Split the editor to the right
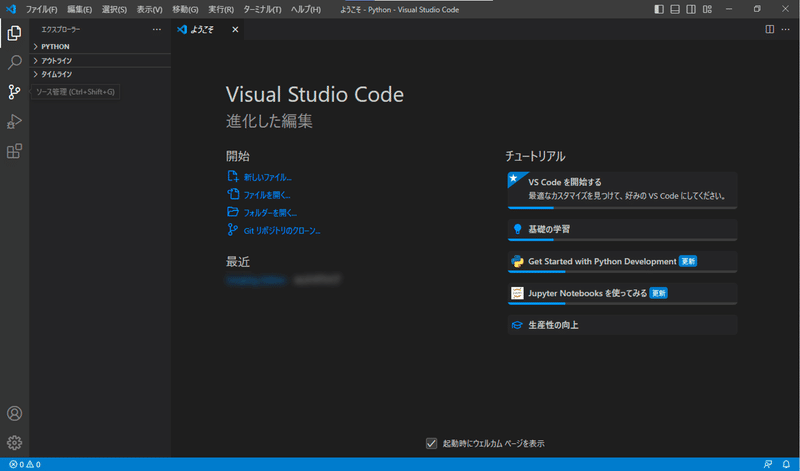This screenshot has height=471, width=800. click(x=769, y=29)
